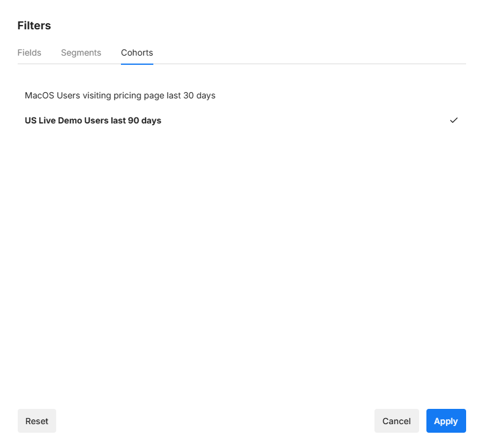
Task: Hit the blue Apply button
Action: pos(445,421)
